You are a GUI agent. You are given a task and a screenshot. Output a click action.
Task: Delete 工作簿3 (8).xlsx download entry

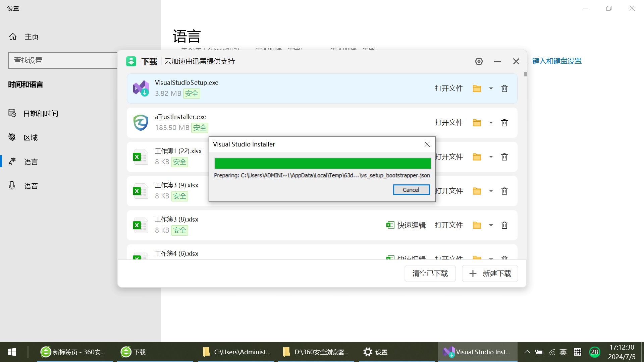coord(504,225)
